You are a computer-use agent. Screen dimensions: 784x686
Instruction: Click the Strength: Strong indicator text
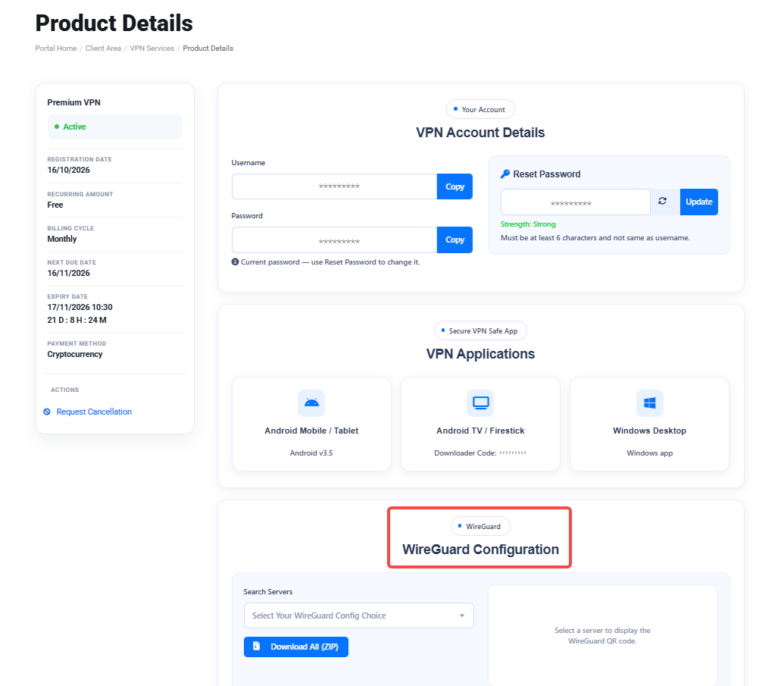pos(528,224)
